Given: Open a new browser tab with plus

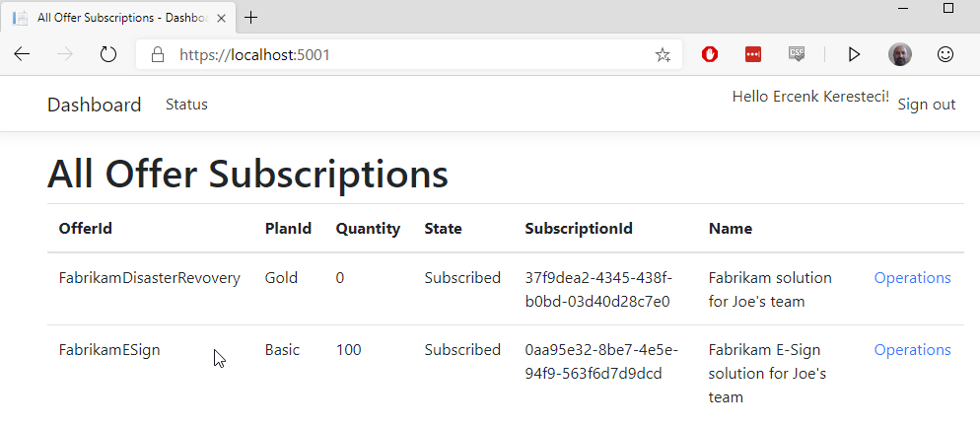Looking at the screenshot, I should (x=250, y=18).
